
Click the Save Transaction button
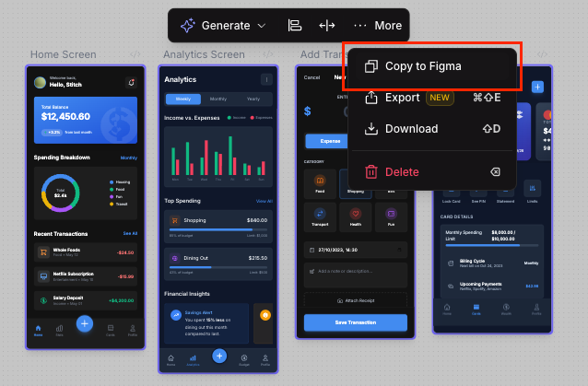[x=355, y=322]
